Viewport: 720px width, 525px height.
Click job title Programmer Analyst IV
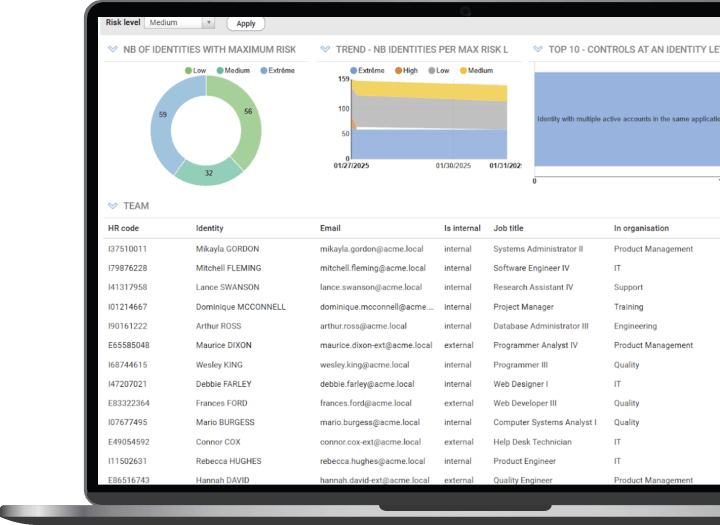pos(535,345)
